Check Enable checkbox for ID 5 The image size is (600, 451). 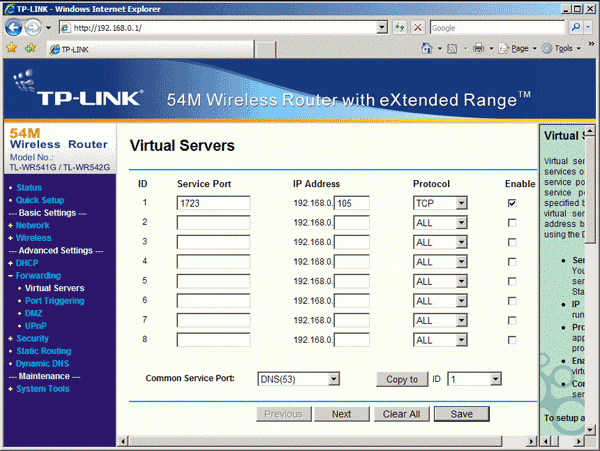coord(512,282)
